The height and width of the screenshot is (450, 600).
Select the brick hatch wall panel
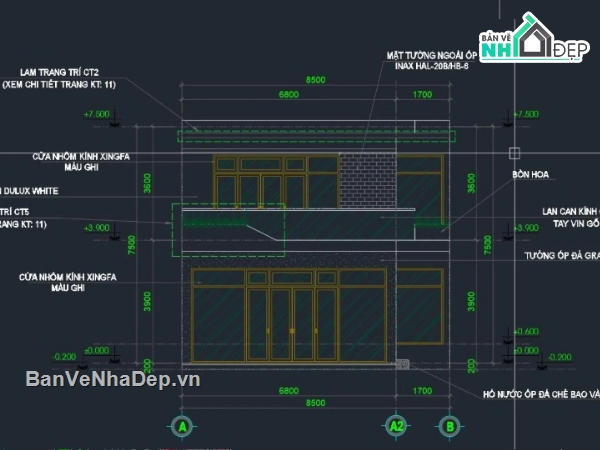click(x=368, y=180)
